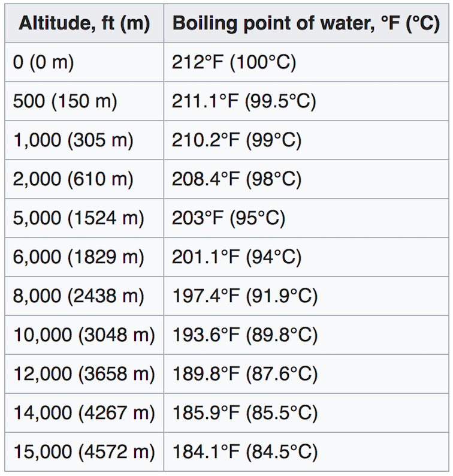Select the "500 (150 m)" altitude cell

[65, 101]
